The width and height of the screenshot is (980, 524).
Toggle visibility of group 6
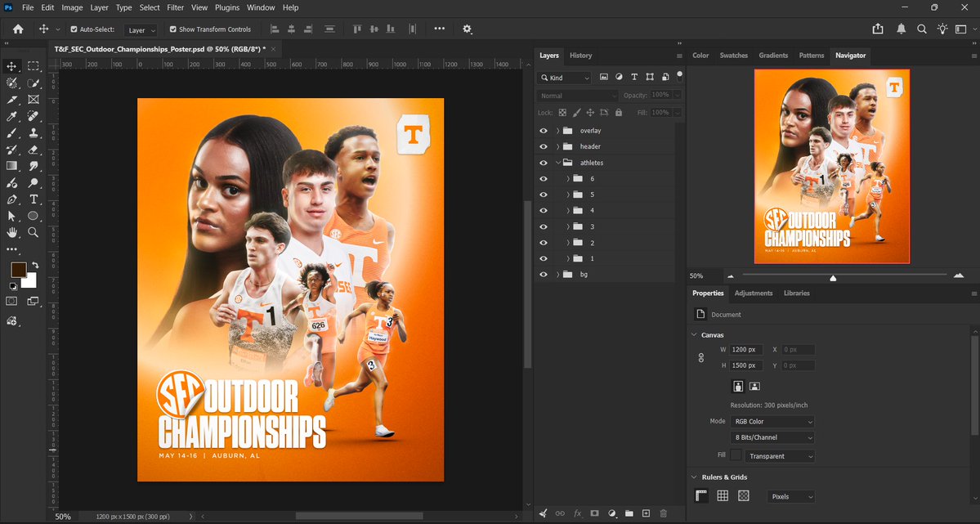(x=543, y=179)
